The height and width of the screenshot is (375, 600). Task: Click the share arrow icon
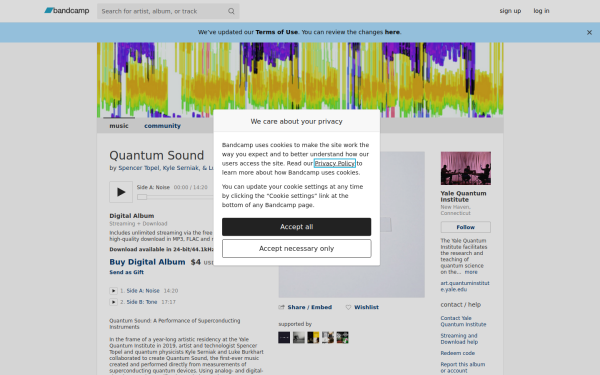(x=282, y=307)
